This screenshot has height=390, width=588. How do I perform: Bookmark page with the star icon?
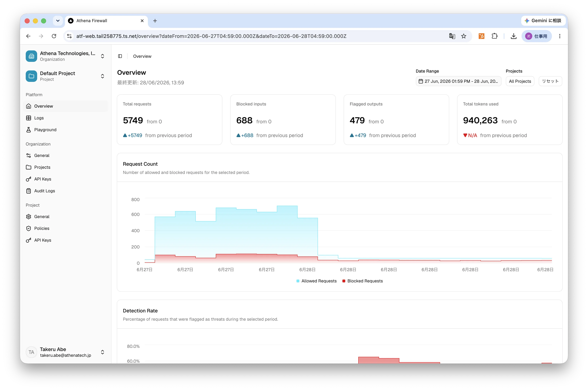coord(464,36)
